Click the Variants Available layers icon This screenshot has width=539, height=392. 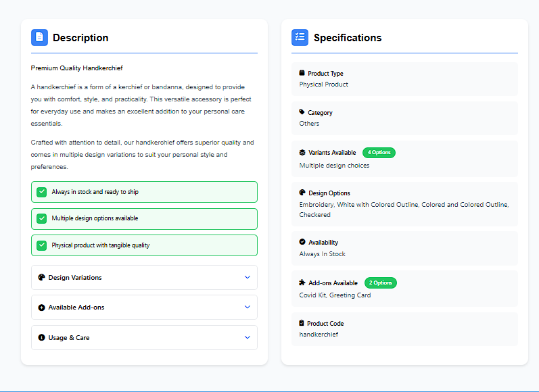point(302,153)
